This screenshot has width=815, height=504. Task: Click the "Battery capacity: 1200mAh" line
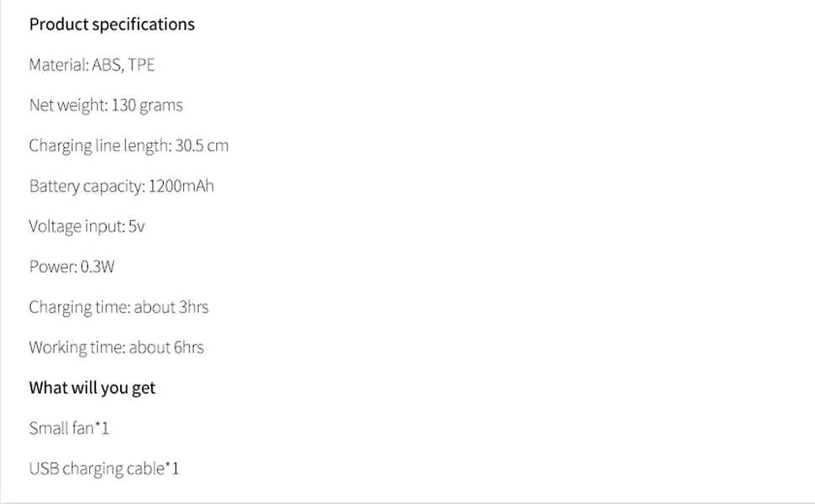coord(121,186)
